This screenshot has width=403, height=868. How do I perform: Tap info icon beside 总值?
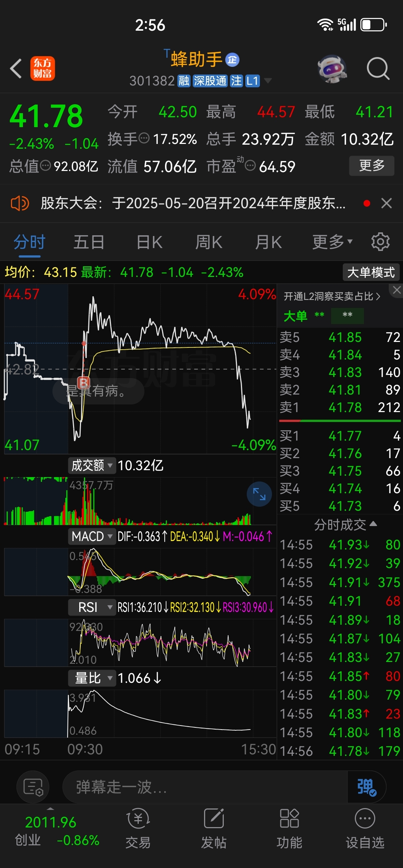pos(45,166)
